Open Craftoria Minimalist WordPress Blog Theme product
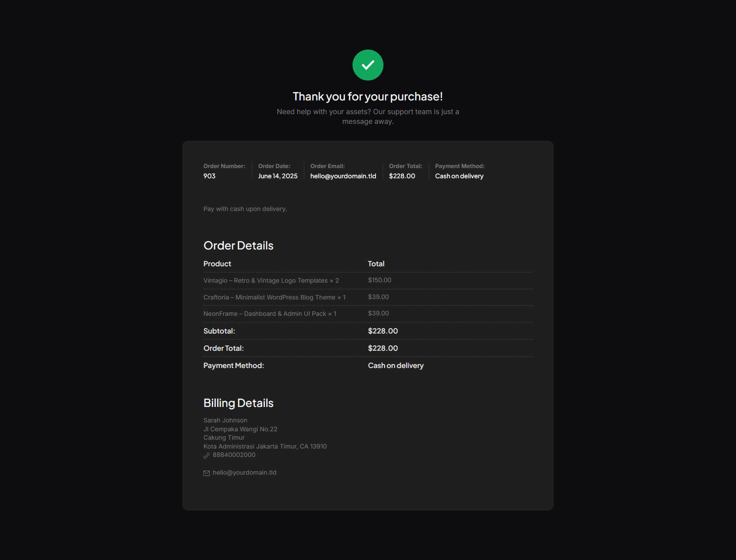 coord(269,297)
